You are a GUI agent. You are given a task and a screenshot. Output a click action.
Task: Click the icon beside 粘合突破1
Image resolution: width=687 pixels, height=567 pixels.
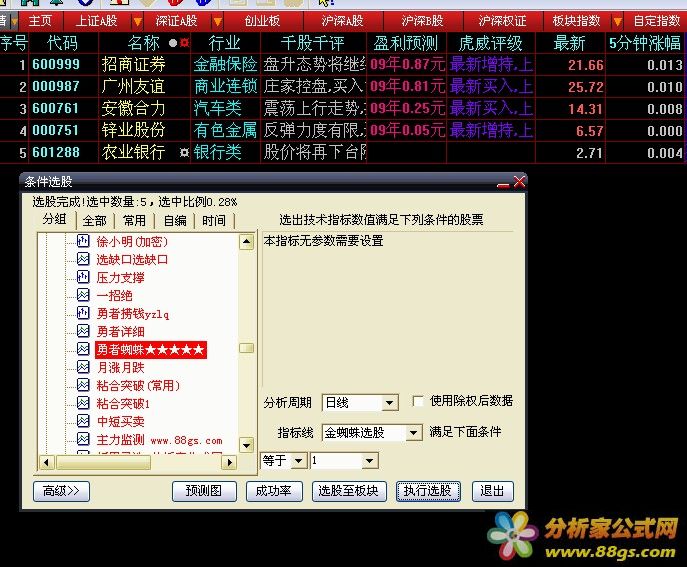[83, 403]
